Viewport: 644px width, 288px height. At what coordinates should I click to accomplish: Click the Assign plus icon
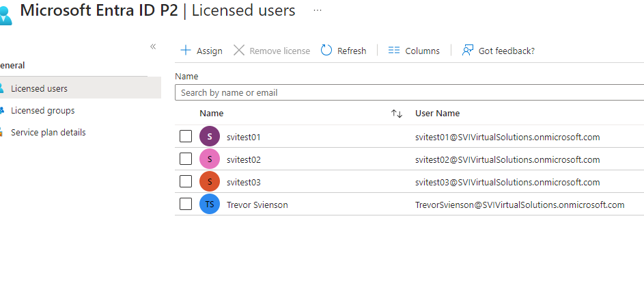pos(186,50)
